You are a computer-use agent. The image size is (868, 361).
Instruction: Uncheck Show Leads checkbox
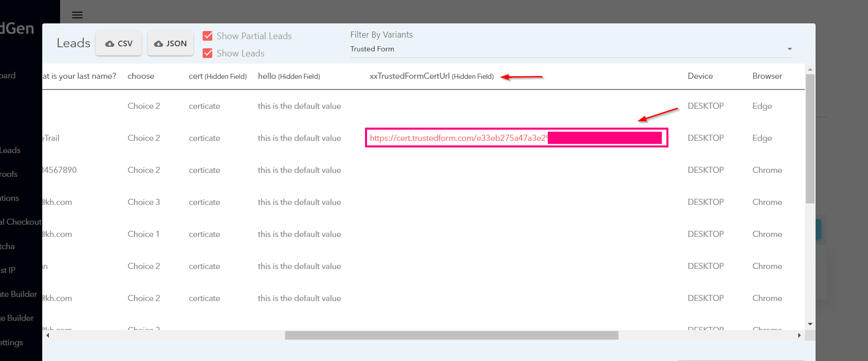pyautogui.click(x=208, y=53)
